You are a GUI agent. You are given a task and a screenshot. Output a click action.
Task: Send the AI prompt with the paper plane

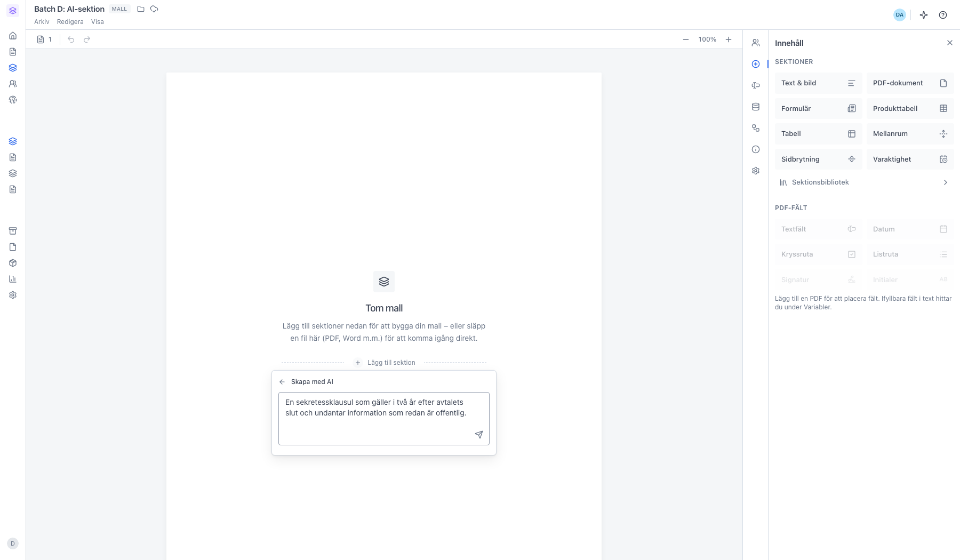[479, 435]
